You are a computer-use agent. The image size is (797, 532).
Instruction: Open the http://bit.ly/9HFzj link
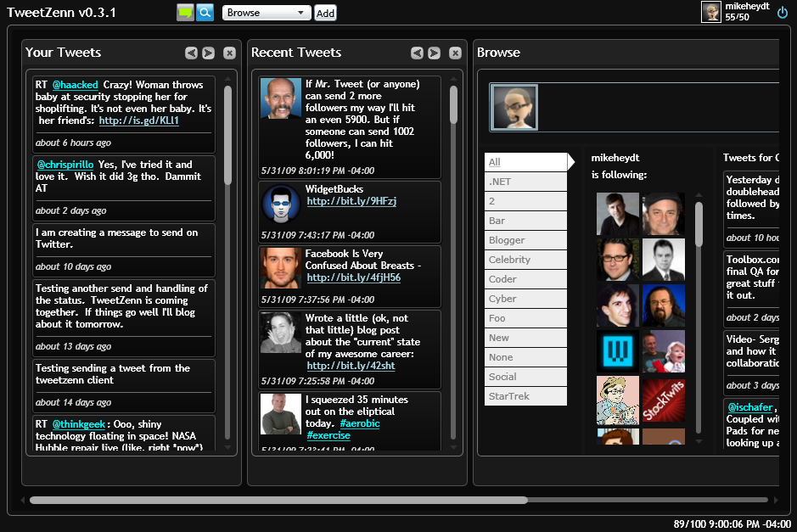[x=351, y=201]
